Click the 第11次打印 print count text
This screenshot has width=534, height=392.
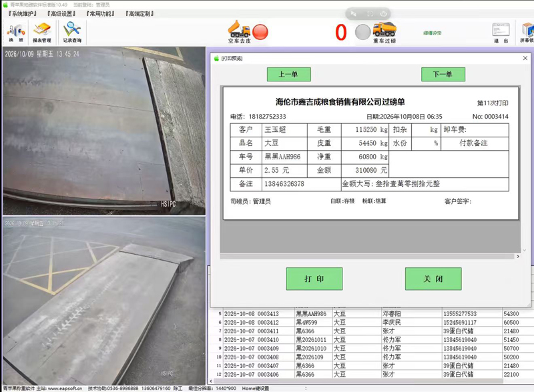click(x=493, y=103)
